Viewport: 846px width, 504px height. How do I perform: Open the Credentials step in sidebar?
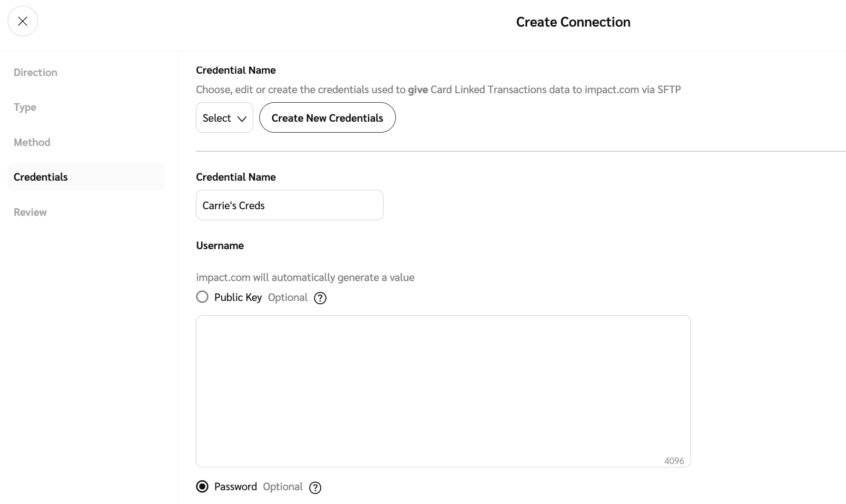click(x=41, y=177)
